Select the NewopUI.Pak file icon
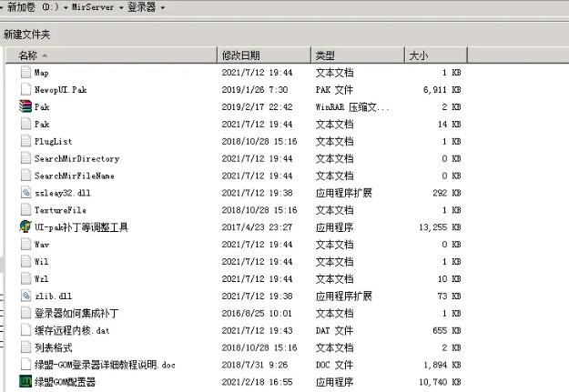Screen dimensions: 569x392 click(x=25, y=89)
